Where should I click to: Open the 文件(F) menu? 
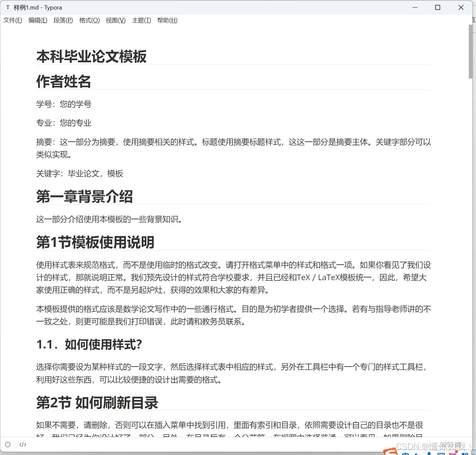pyautogui.click(x=13, y=20)
